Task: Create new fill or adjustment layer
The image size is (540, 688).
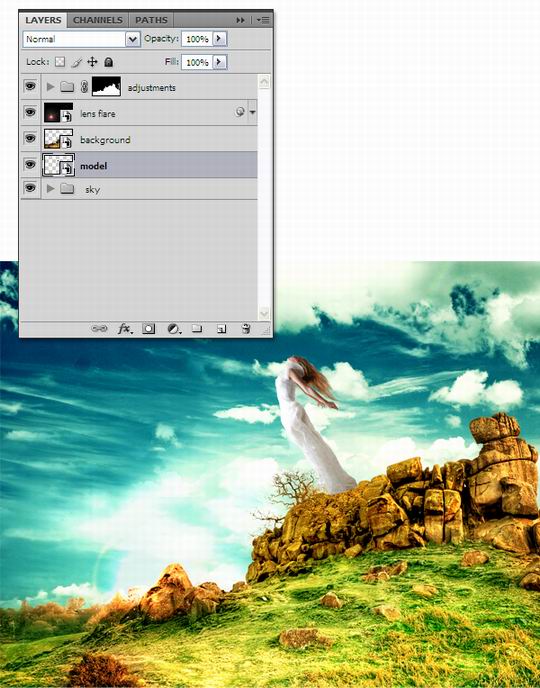Action: tap(174, 329)
